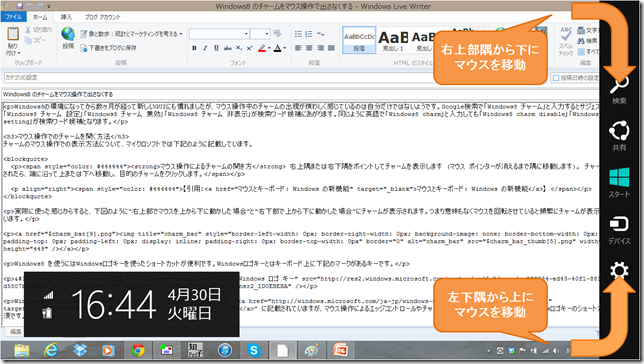Click the Start (スタート) charm
644x364 pixels.
point(619,182)
